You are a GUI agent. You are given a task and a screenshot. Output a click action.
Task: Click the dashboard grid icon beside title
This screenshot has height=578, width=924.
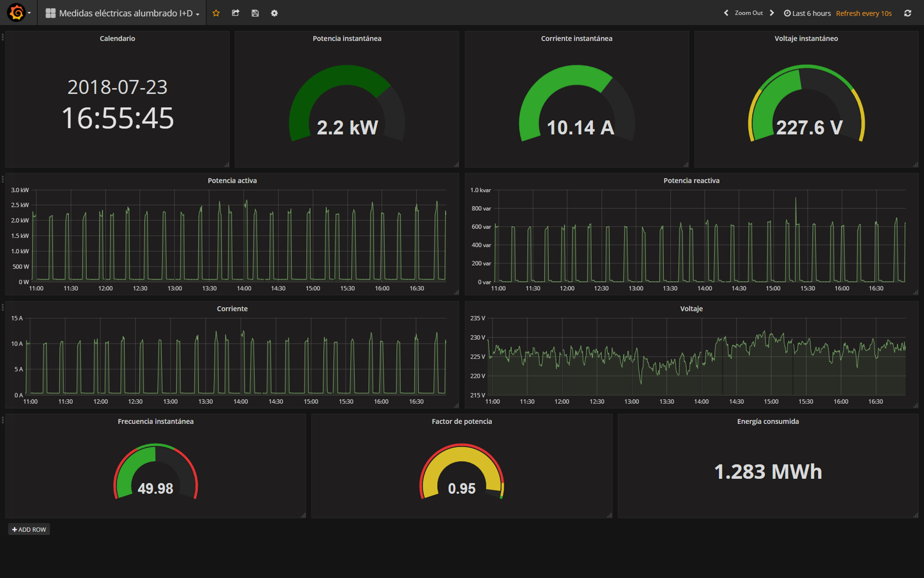pyautogui.click(x=50, y=13)
